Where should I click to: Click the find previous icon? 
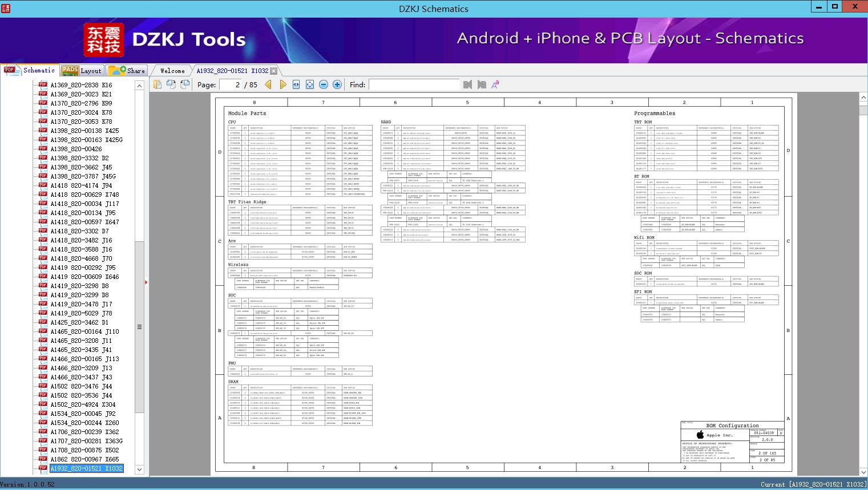click(x=468, y=84)
